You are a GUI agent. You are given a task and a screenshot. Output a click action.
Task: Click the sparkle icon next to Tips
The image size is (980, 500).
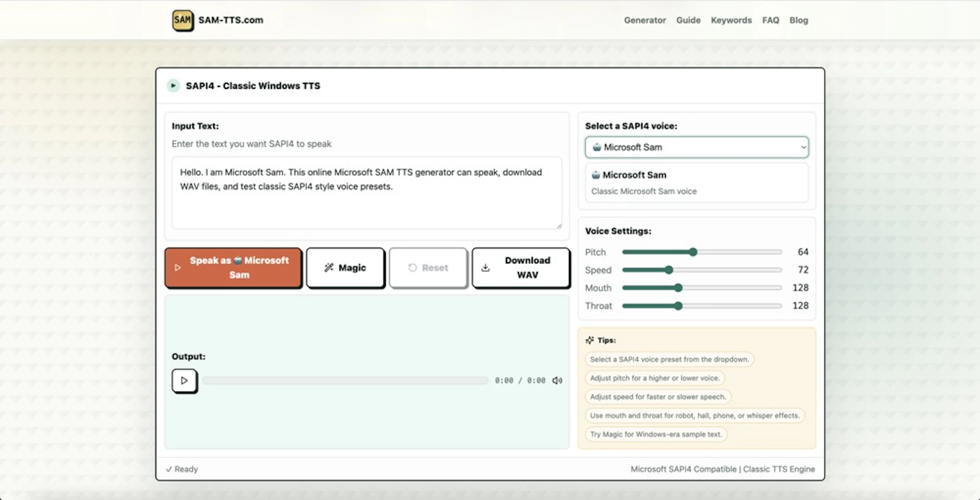pyautogui.click(x=590, y=340)
